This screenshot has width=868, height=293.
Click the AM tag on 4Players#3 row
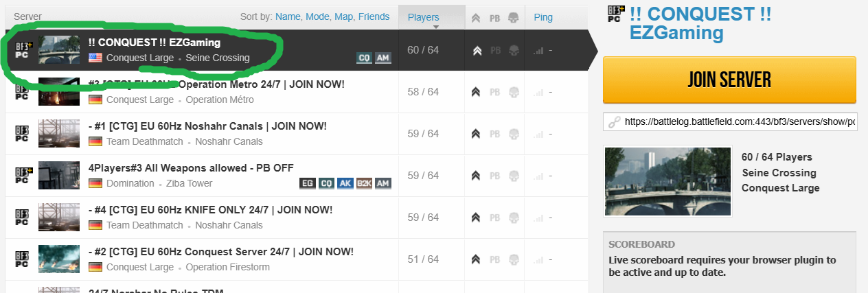(383, 184)
